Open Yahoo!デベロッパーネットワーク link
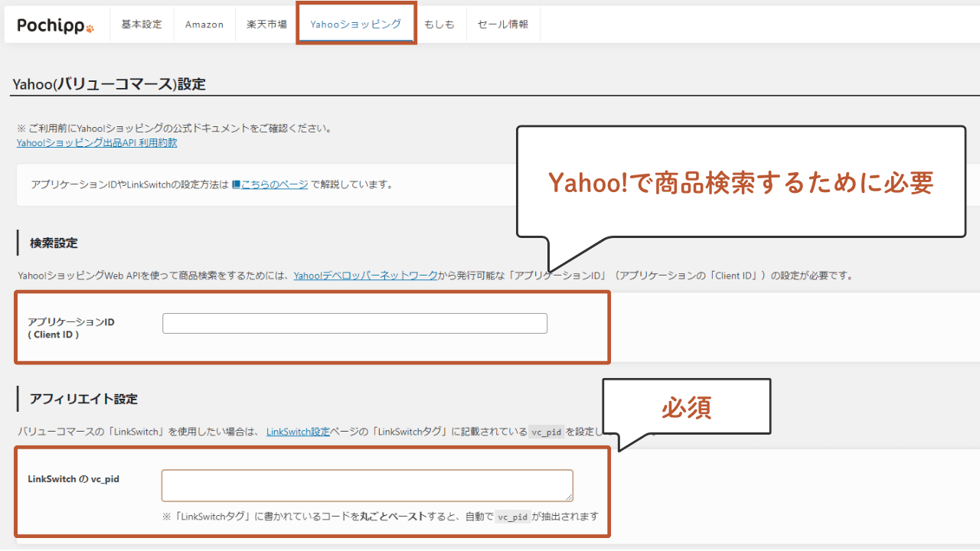Viewport: 980px width, 551px height. click(x=366, y=275)
